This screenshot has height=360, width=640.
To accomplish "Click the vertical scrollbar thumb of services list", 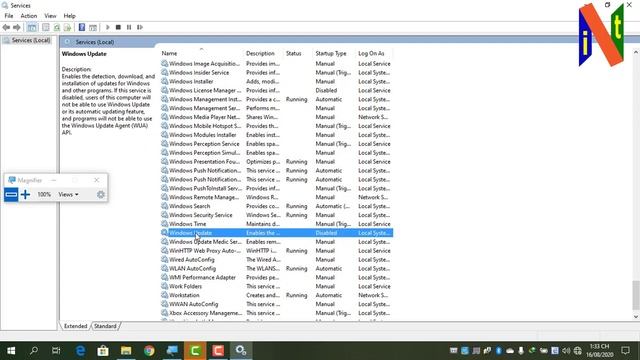I will coord(636,296).
